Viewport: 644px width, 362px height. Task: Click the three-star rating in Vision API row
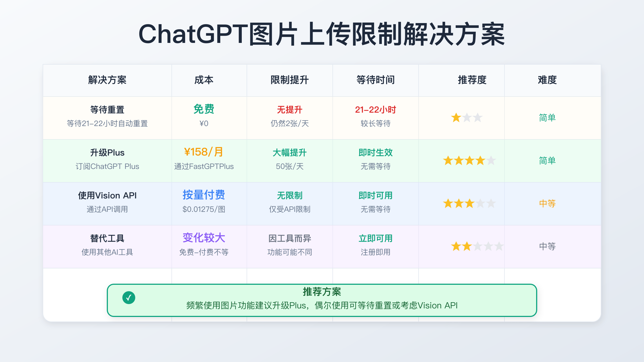pyautogui.click(x=470, y=204)
